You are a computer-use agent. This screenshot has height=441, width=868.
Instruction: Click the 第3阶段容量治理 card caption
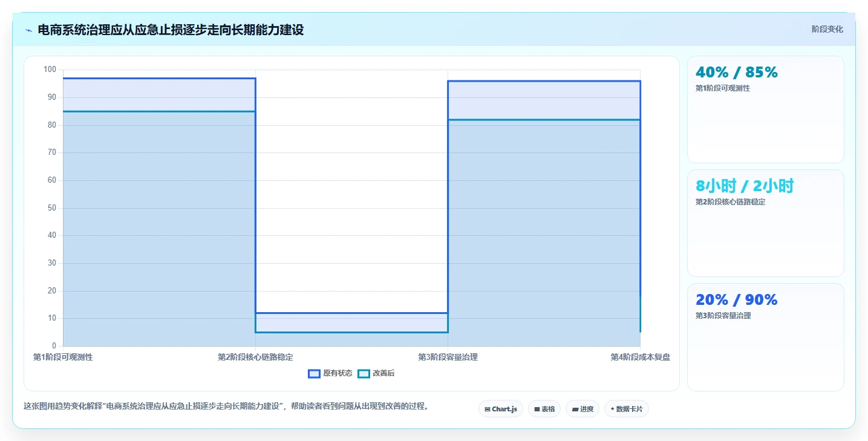(723, 316)
